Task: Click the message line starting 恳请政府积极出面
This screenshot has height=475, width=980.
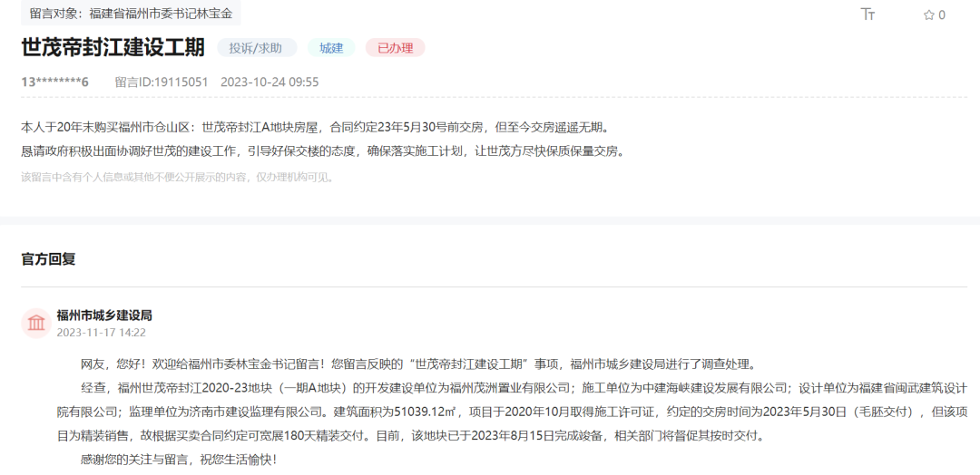Action: click(x=322, y=151)
